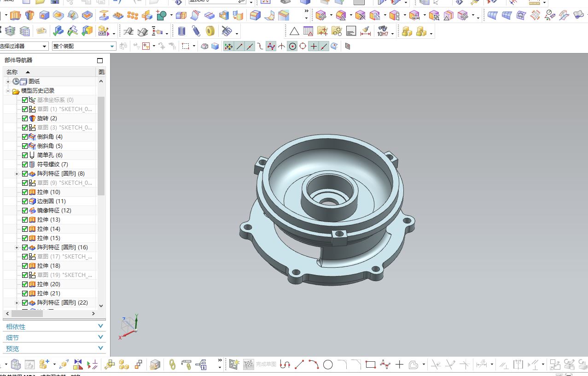Click the Finish Sketch checkered flag icon
Viewport: 588px width, 376px height.
tap(249, 364)
